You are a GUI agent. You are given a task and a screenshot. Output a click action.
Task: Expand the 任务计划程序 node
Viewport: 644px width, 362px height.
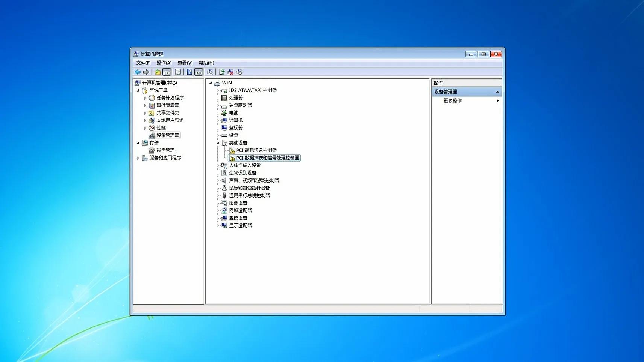[x=145, y=98]
